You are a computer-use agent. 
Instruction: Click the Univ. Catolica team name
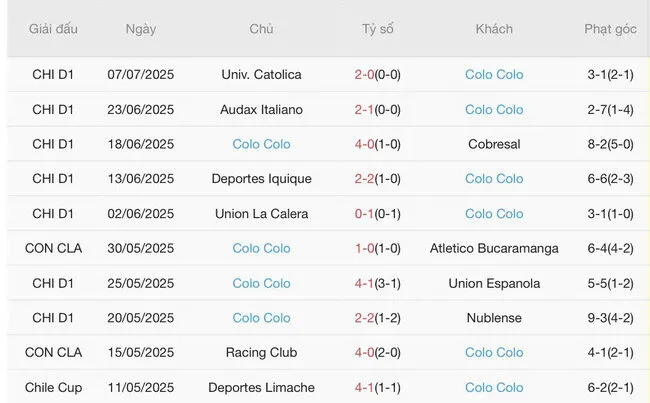click(261, 74)
